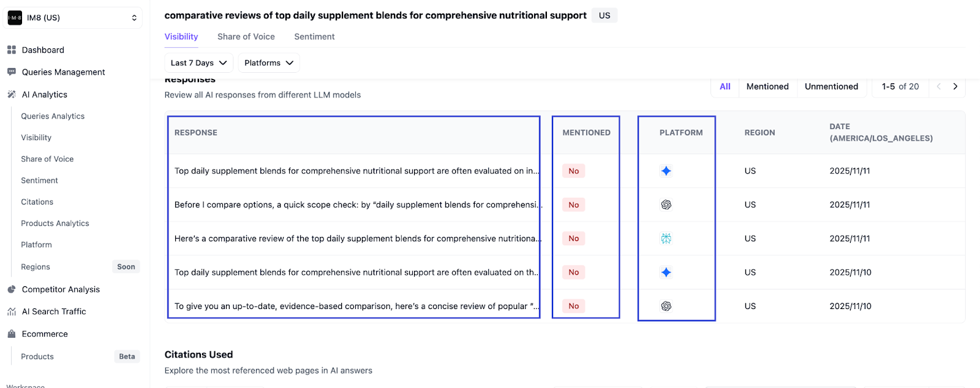The height and width of the screenshot is (388, 980).
Task: Open the Last 7 Days dropdown
Action: tap(198, 63)
